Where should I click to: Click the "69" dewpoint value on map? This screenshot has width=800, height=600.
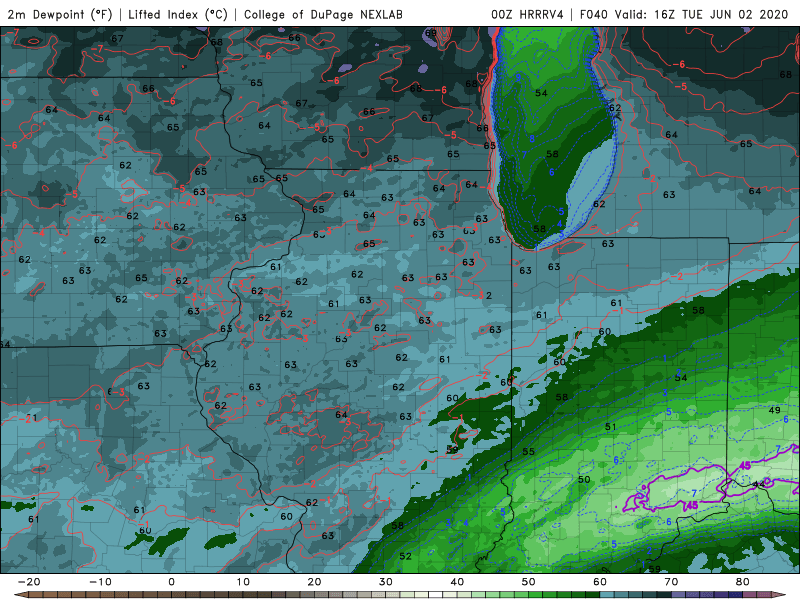point(431,33)
